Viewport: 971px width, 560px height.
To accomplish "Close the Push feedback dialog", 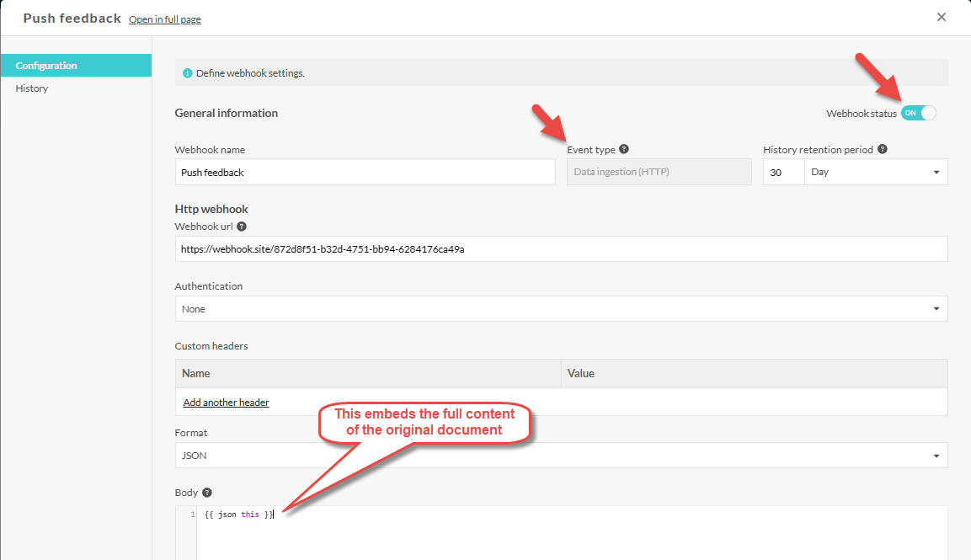I will click(x=942, y=17).
